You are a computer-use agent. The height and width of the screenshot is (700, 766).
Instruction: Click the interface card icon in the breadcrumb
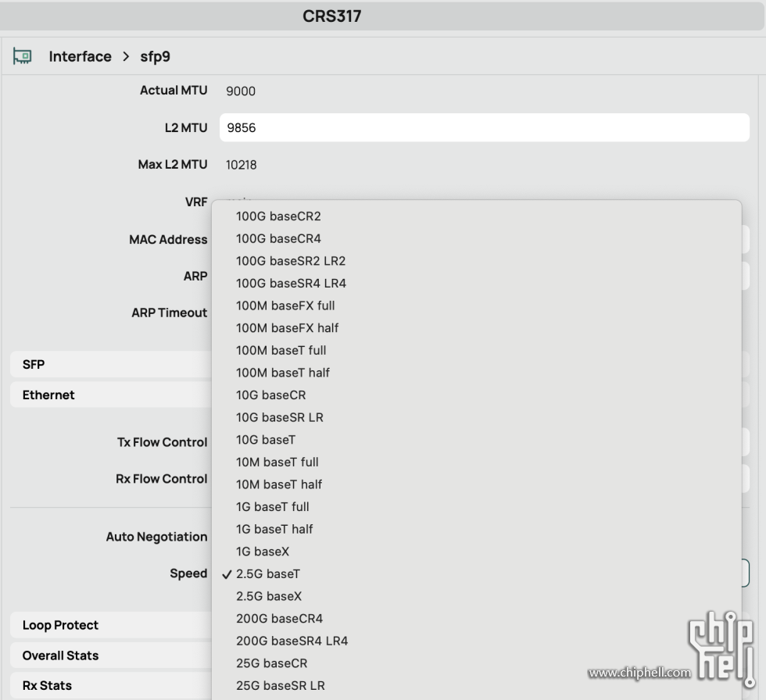(22, 56)
